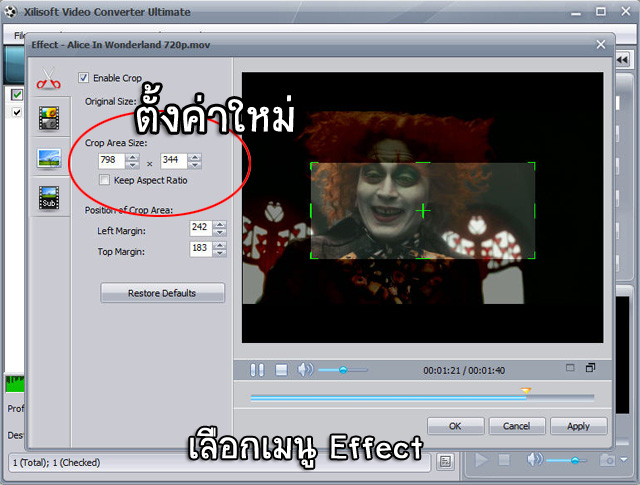Image resolution: width=640 pixels, height=485 pixels.
Task: Toggle file row checkbox in main window
Action: [17, 112]
